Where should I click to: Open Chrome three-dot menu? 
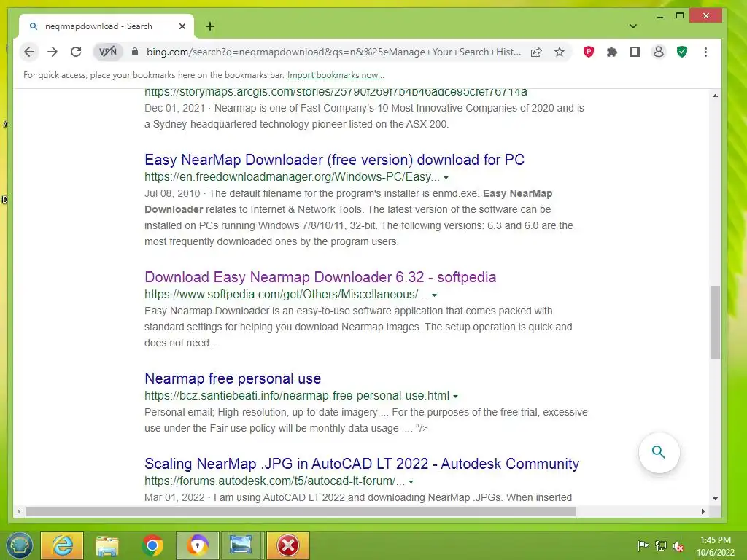tap(705, 52)
